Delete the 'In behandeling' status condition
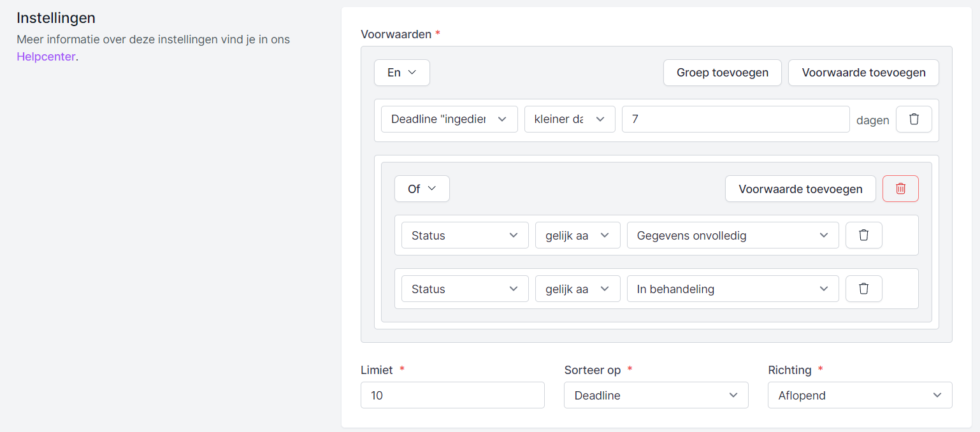980x432 pixels. tap(863, 289)
